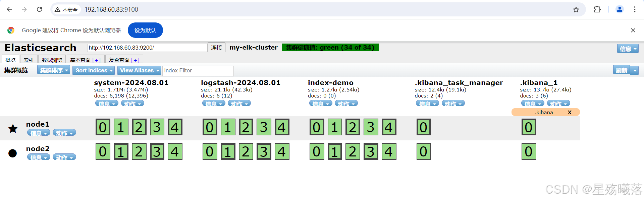The height and width of the screenshot is (200, 644).
Task: Open 动作 menu for index-demo
Action: coord(346,104)
